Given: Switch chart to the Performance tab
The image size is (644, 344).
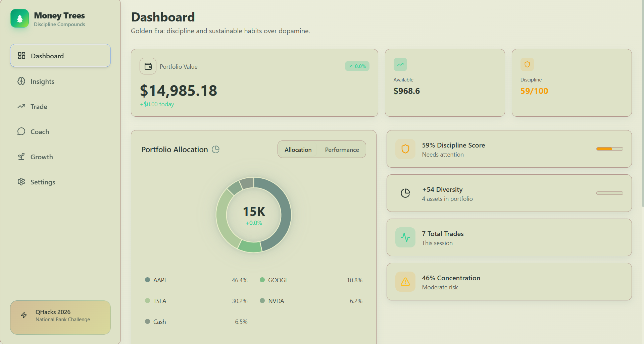Looking at the screenshot, I should [x=342, y=150].
